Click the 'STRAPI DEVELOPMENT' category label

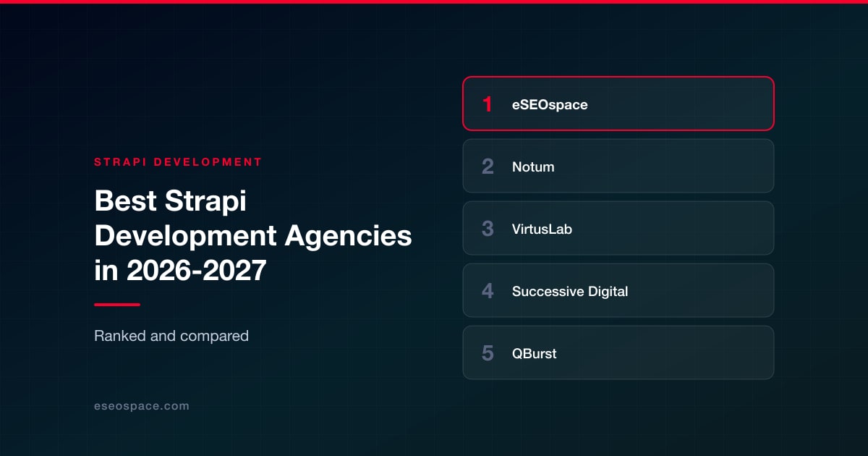pyautogui.click(x=178, y=162)
